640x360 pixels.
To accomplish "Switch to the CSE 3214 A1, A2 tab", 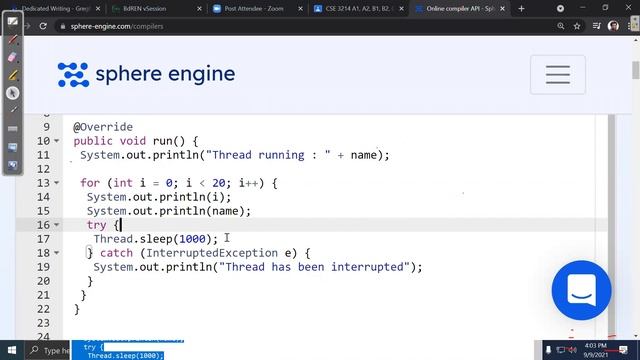I will tap(355, 9).
